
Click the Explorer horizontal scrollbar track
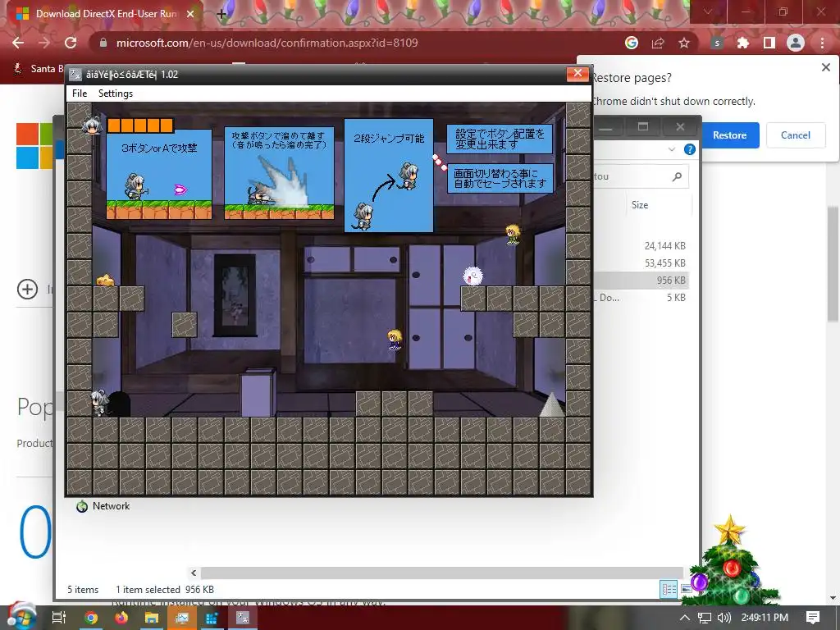(442, 573)
